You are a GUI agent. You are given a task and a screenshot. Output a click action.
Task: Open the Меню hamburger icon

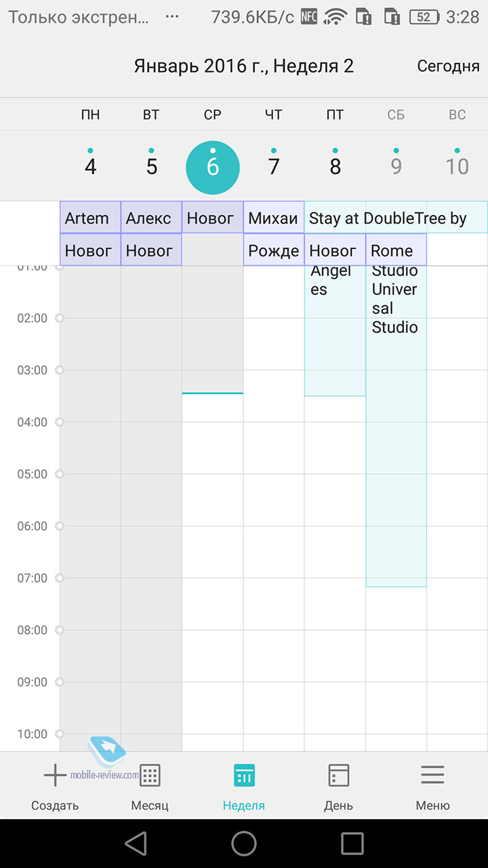432,775
